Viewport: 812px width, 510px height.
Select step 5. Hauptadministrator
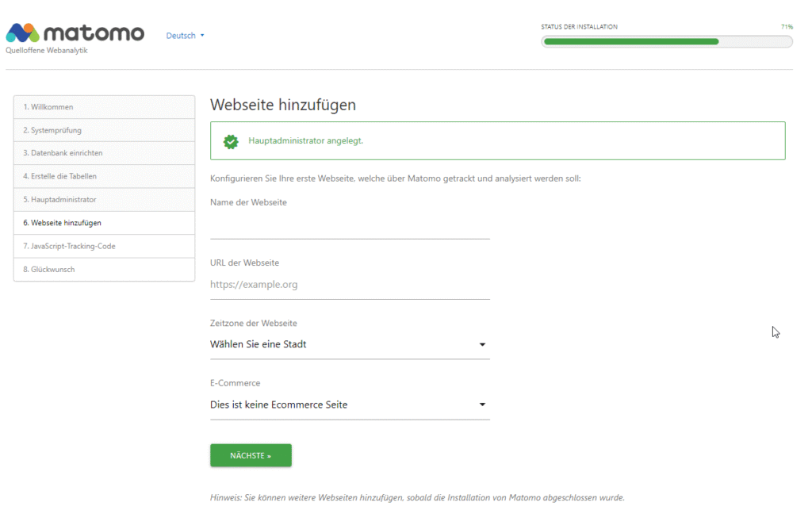click(104, 200)
